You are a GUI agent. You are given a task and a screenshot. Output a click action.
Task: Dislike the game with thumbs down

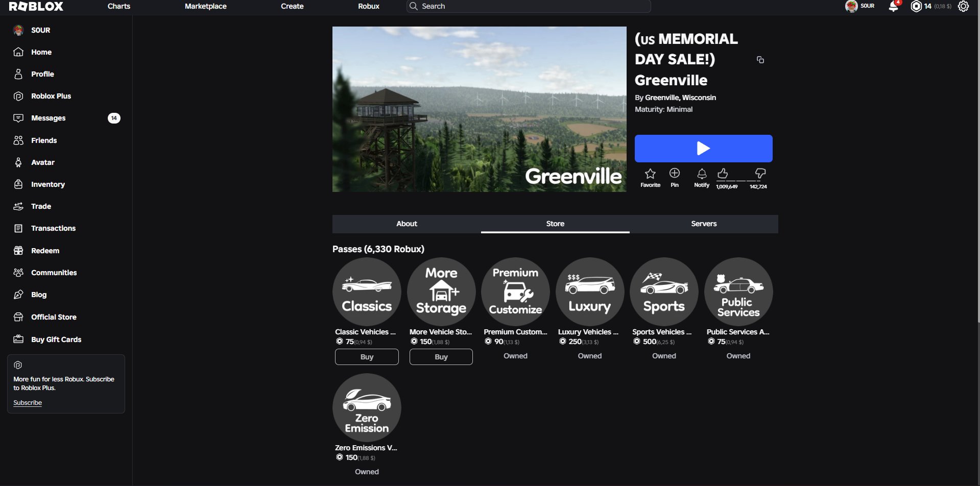tap(760, 174)
